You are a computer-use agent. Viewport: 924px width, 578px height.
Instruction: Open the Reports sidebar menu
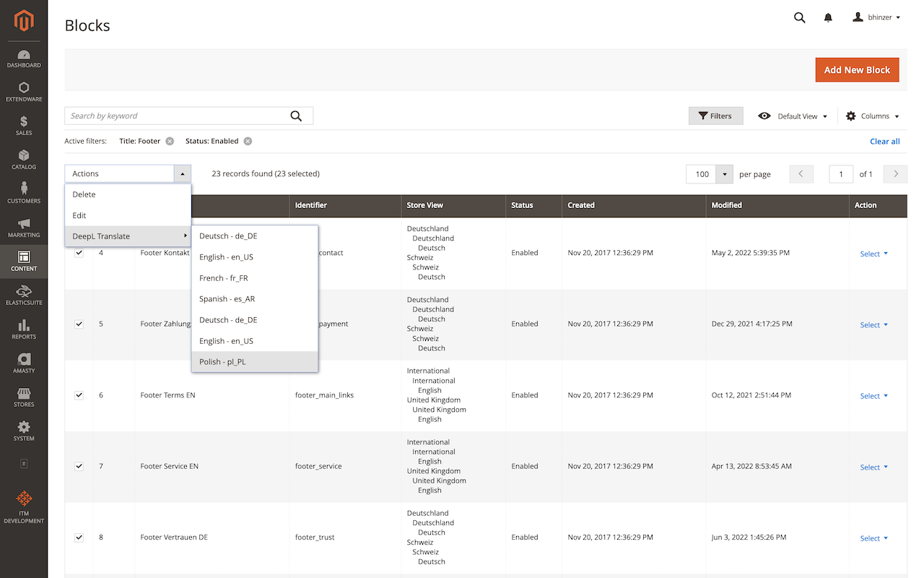tap(24, 330)
